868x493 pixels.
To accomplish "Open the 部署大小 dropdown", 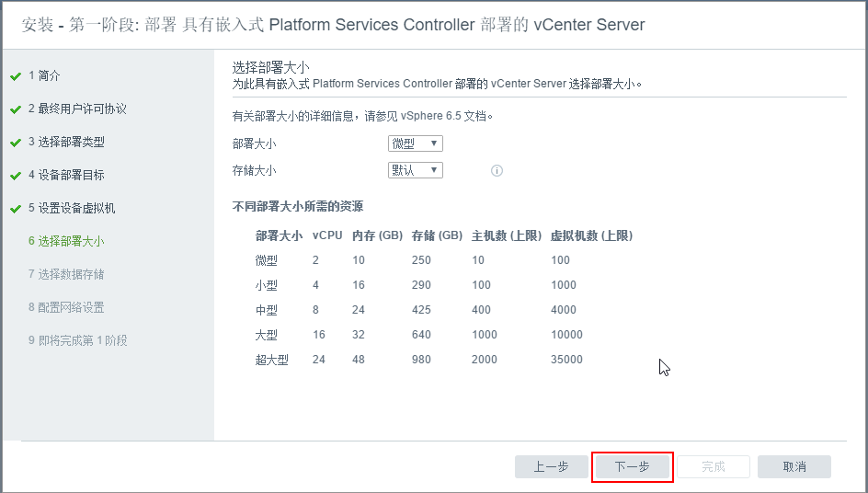I will [x=416, y=143].
